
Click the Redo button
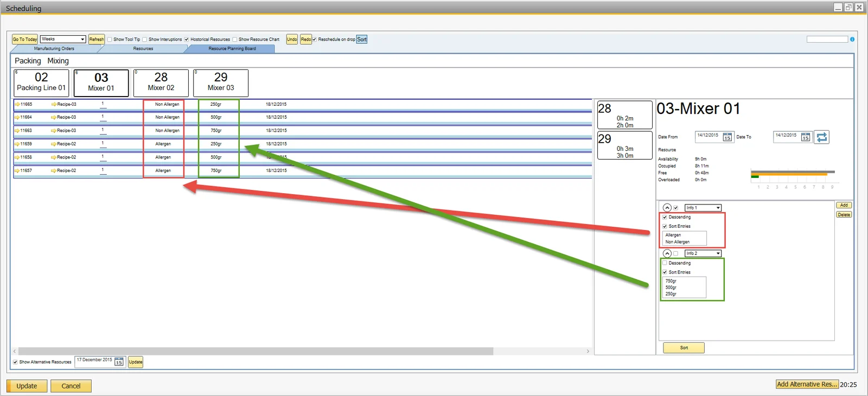306,39
